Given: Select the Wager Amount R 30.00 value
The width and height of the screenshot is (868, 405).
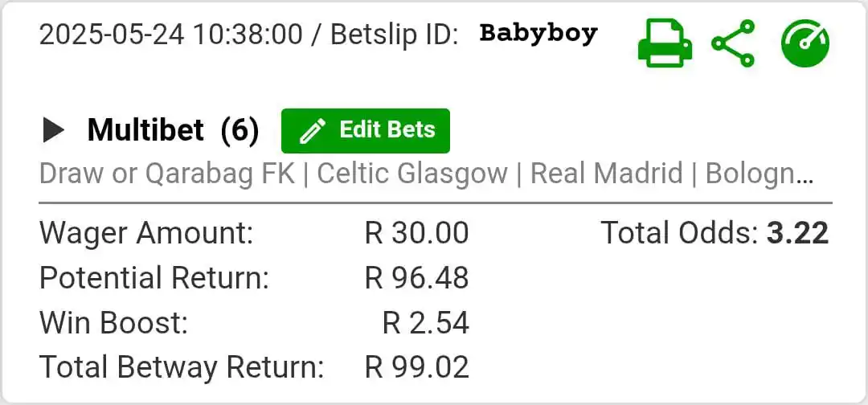Looking at the screenshot, I should point(417,233).
